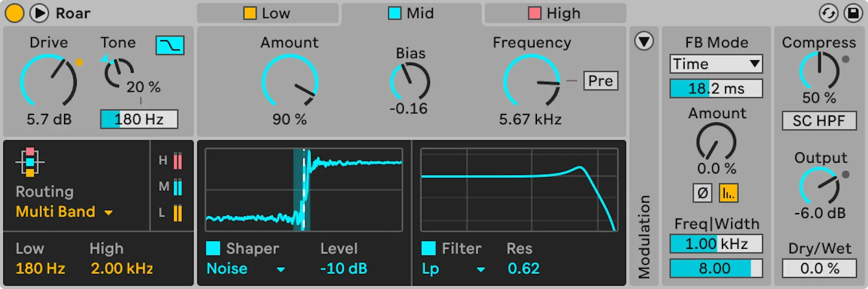
Task: Open the Low band tab
Action: point(267,13)
